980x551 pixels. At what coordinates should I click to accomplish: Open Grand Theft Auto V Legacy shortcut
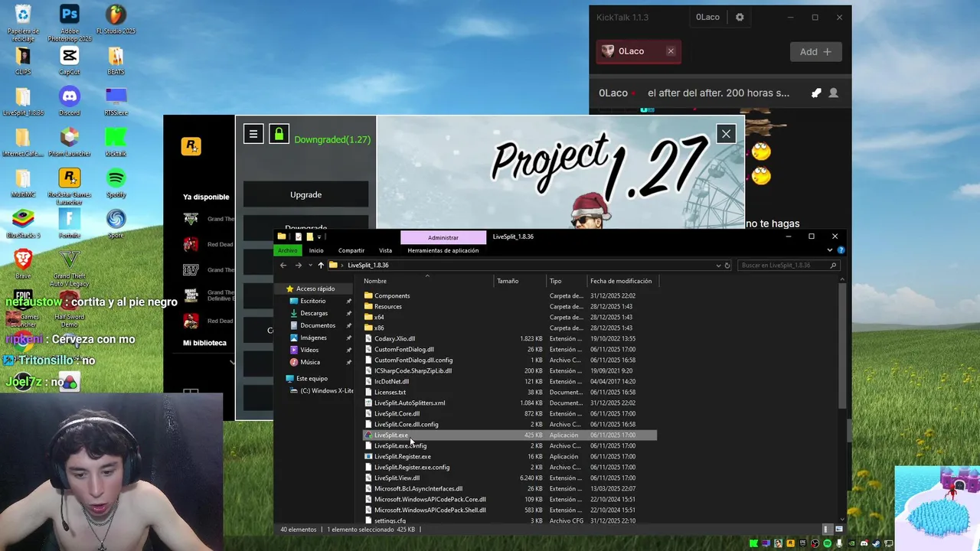pyautogui.click(x=69, y=267)
